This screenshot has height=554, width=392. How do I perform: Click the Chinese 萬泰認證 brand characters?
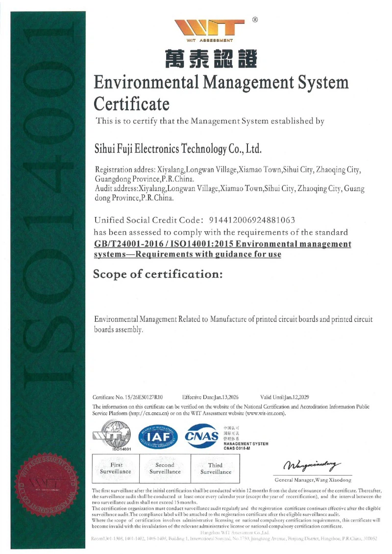[x=209, y=60]
